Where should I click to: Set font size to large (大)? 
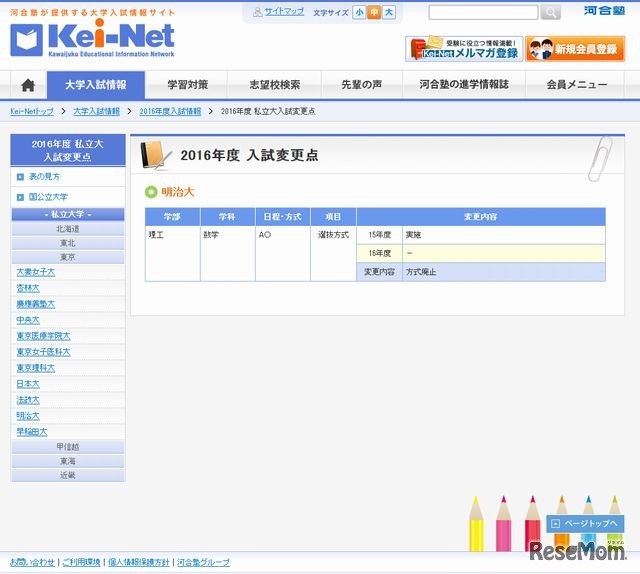[x=389, y=12]
